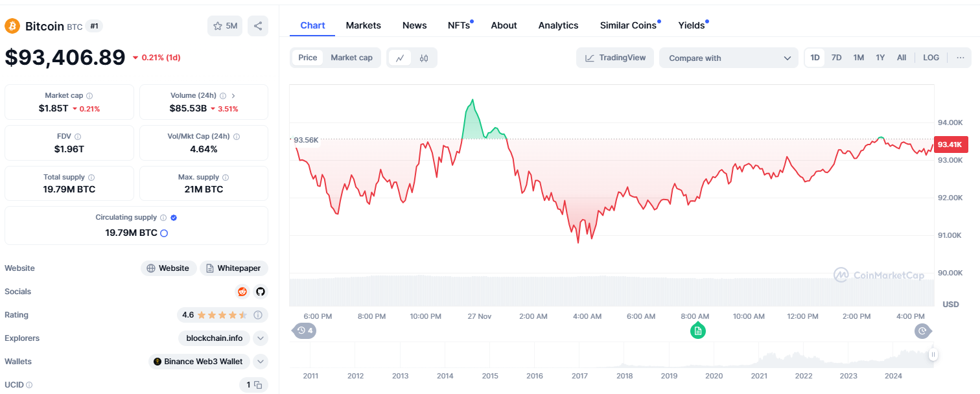The width and height of the screenshot is (980, 394).
Task: Open the Markets tab
Action: click(364, 25)
